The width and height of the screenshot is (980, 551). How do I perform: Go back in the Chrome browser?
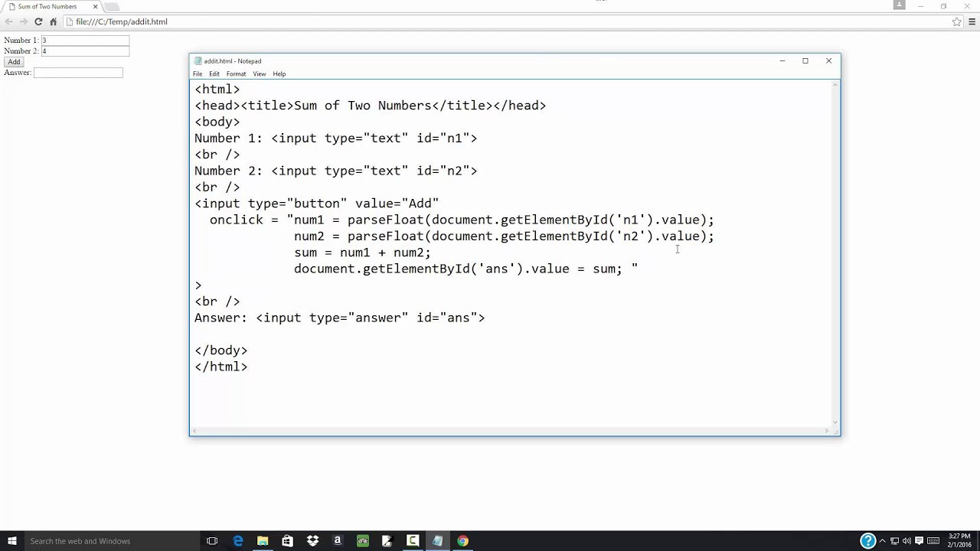[x=9, y=21]
